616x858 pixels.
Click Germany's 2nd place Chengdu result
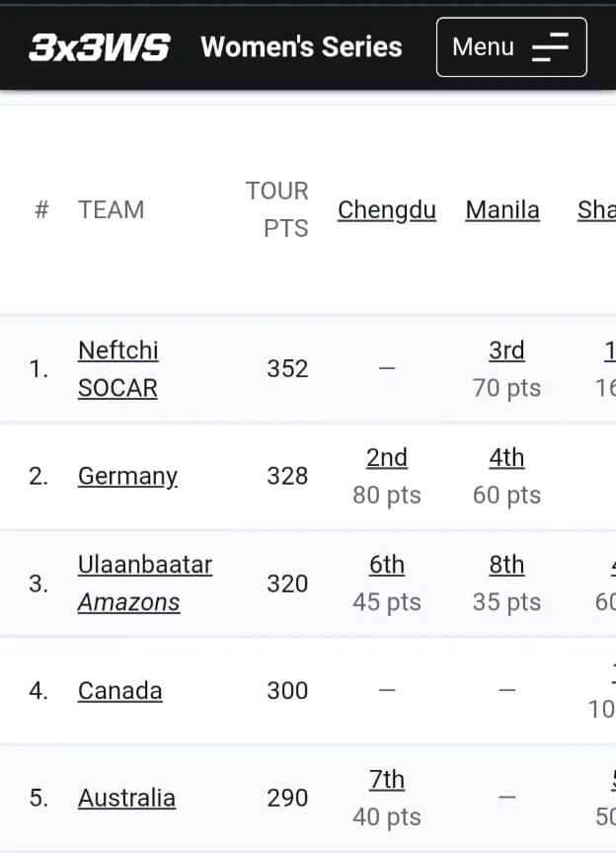(387, 458)
